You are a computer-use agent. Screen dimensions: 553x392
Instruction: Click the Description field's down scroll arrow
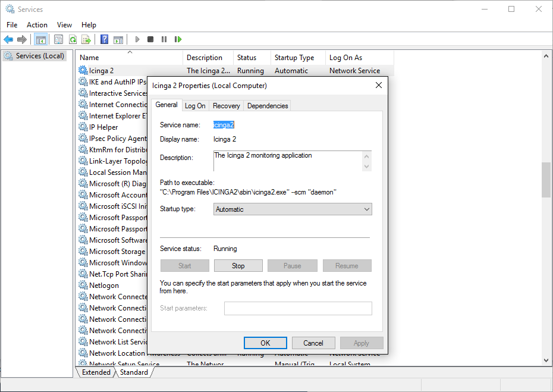[x=365, y=167]
